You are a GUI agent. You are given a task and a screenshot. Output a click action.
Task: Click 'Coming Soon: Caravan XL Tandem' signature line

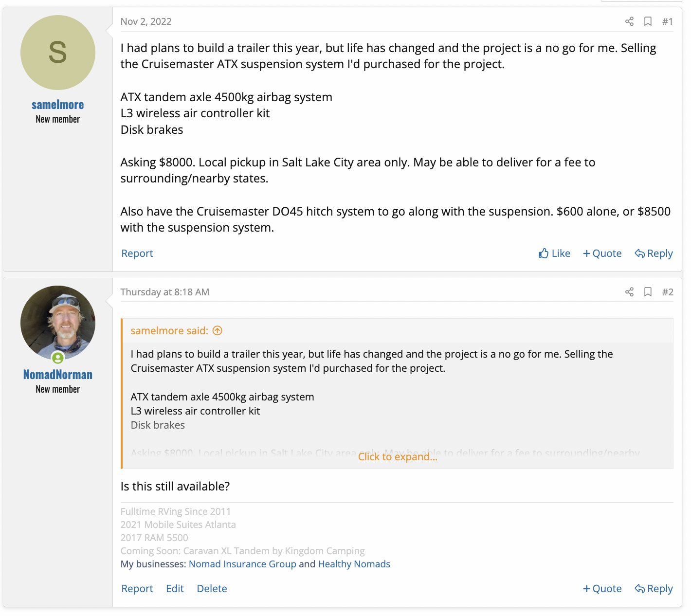243,551
